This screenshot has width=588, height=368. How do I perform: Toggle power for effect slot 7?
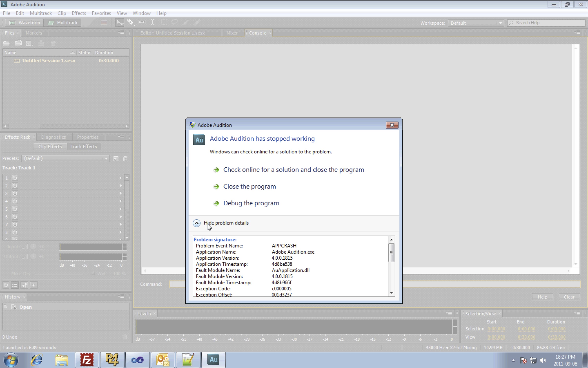15,224
